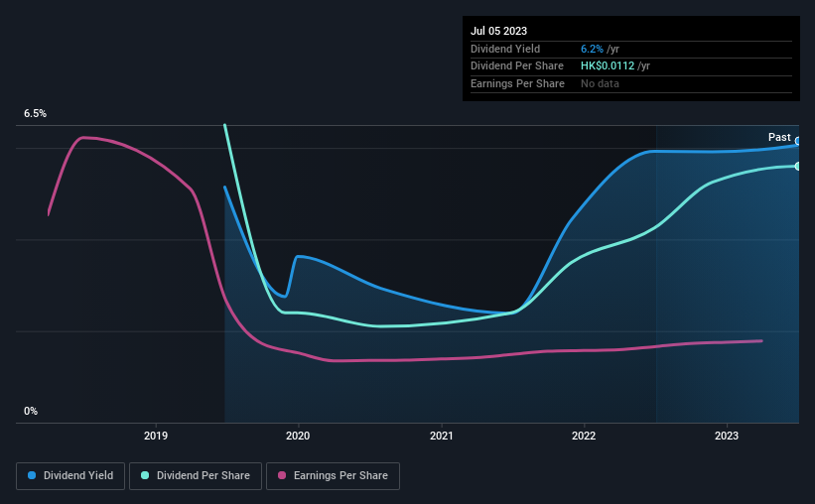
Task: Click the 6.2% dividend yield value
Action: tap(592, 49)
